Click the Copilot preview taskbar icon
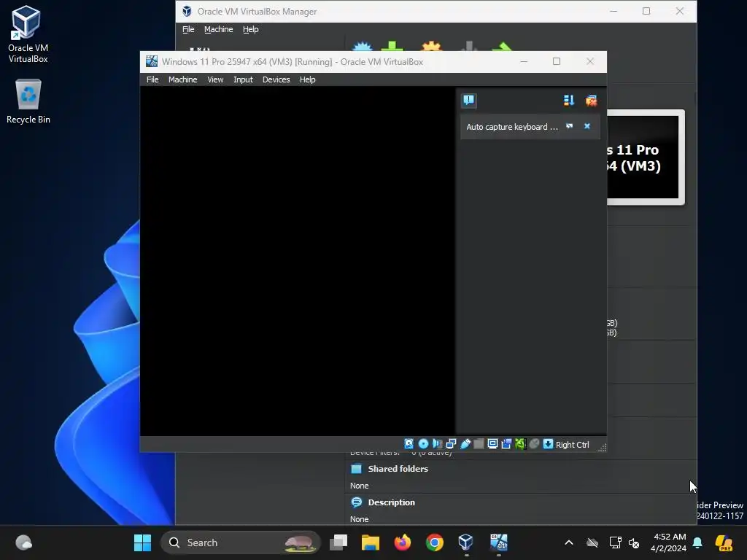 [724, 542]
